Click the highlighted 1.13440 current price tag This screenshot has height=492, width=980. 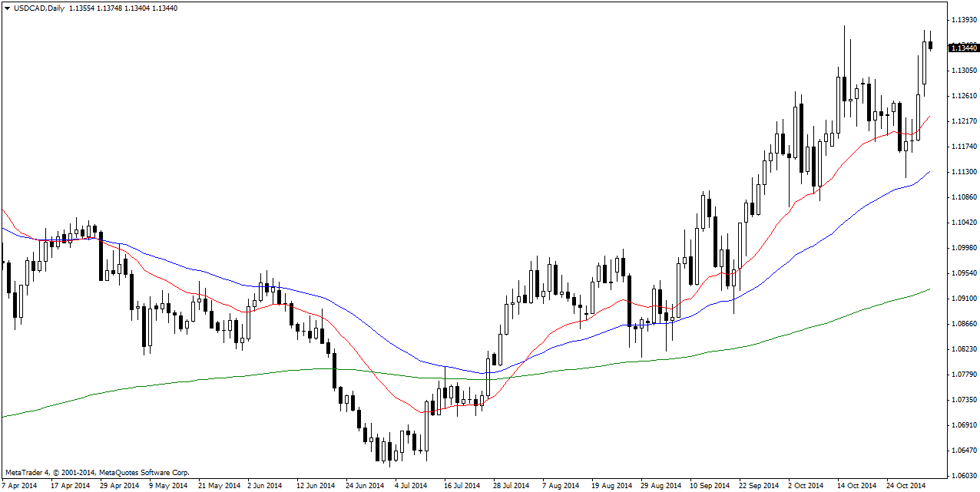963,48
